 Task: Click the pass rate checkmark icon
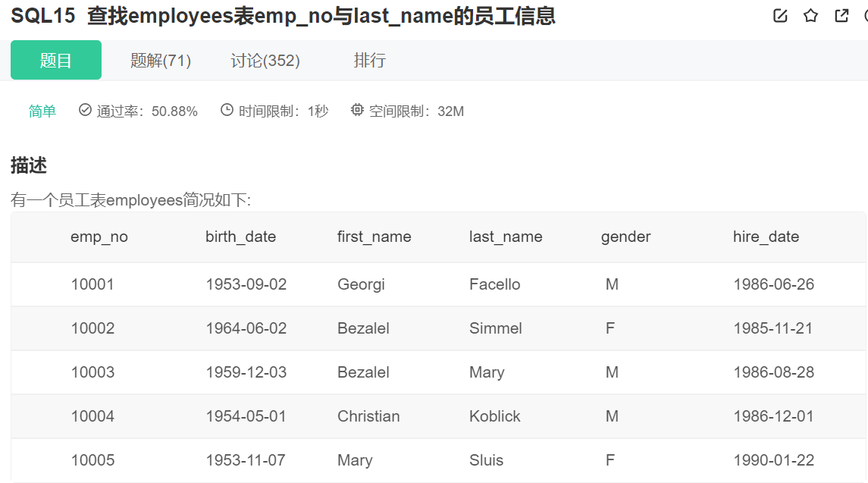click(85, 111)
